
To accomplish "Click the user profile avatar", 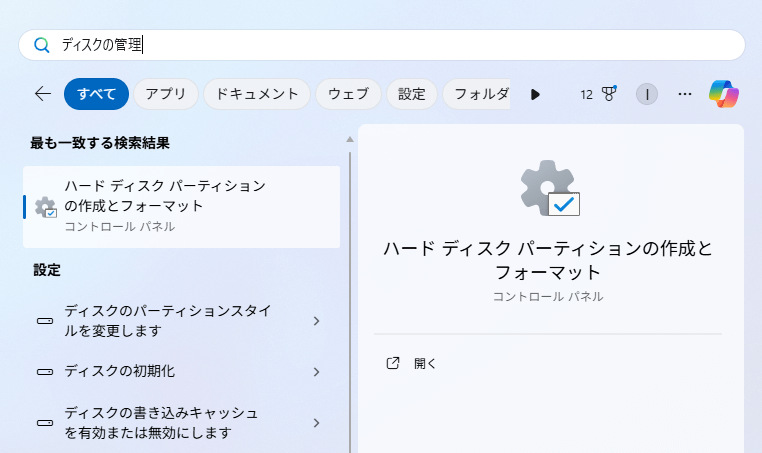I will tap(647, 94).
